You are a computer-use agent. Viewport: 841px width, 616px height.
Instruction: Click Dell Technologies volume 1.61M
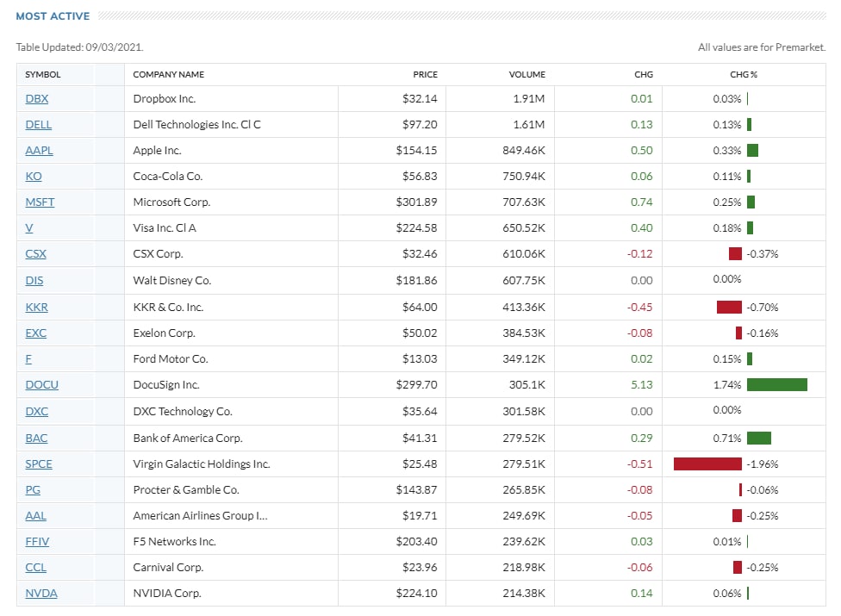click(x=529, y=124)
